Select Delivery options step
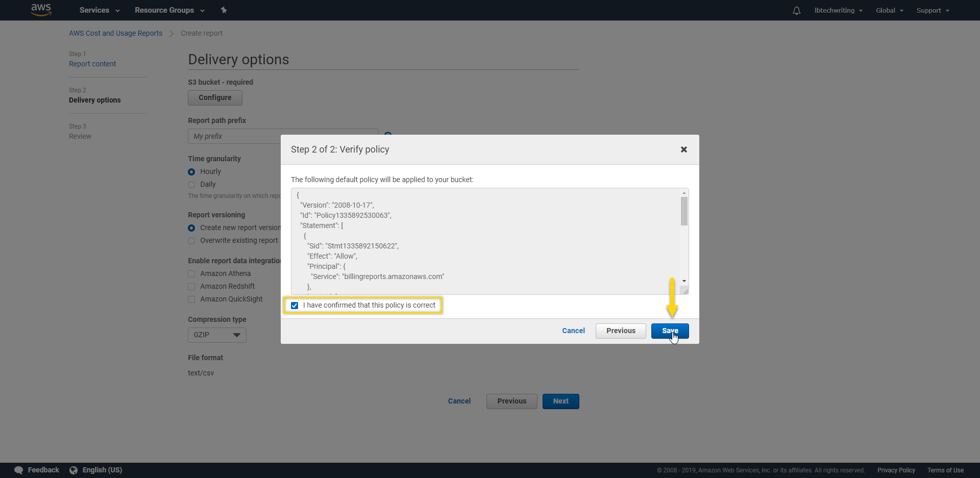The height and width of the screenshot is (478, 980). pyautogui.click(x=95, y=100)
